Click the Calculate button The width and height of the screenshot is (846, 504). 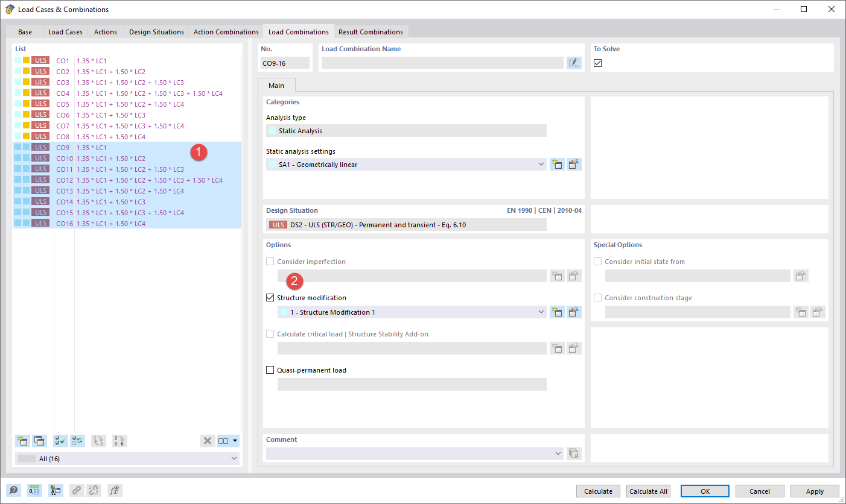point(598,491)
